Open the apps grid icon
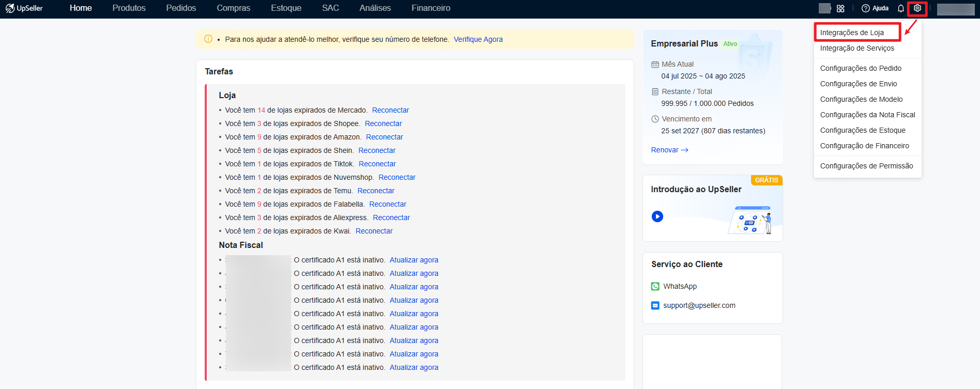 [840, 8]
